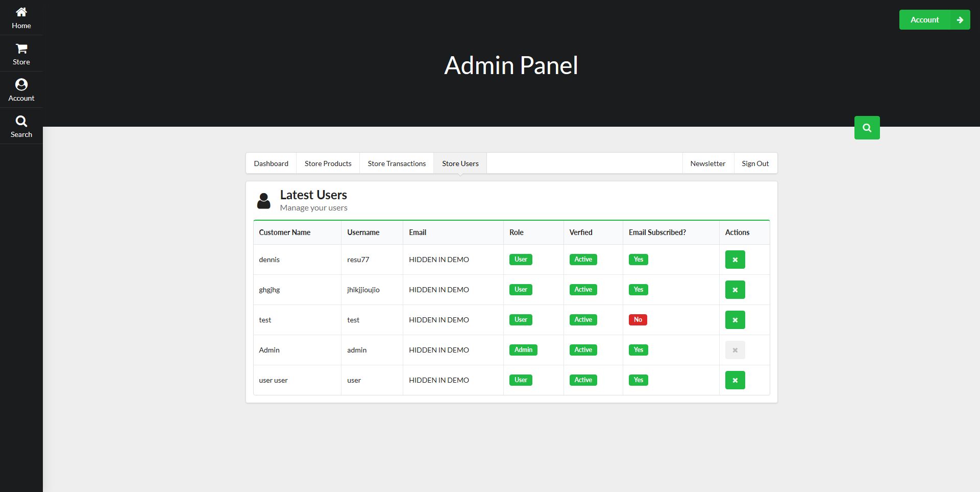Image resolution: width=980 pixels, height=492 pixels.
Task: Delete user dennis with the X button
Action: [x=735, y=260]
